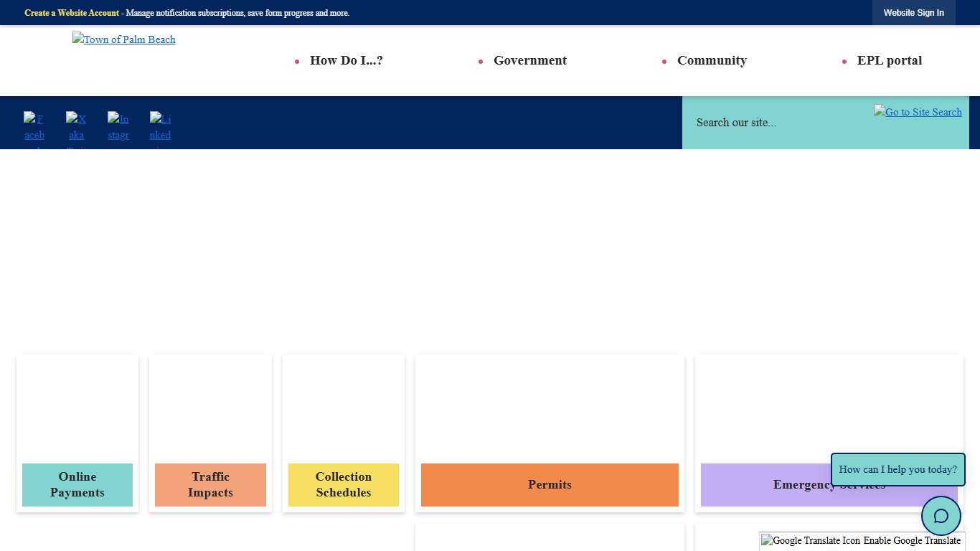980x551 pixels.
Task: Select the Traffic Impacts tile
Action: coord(210,484)
